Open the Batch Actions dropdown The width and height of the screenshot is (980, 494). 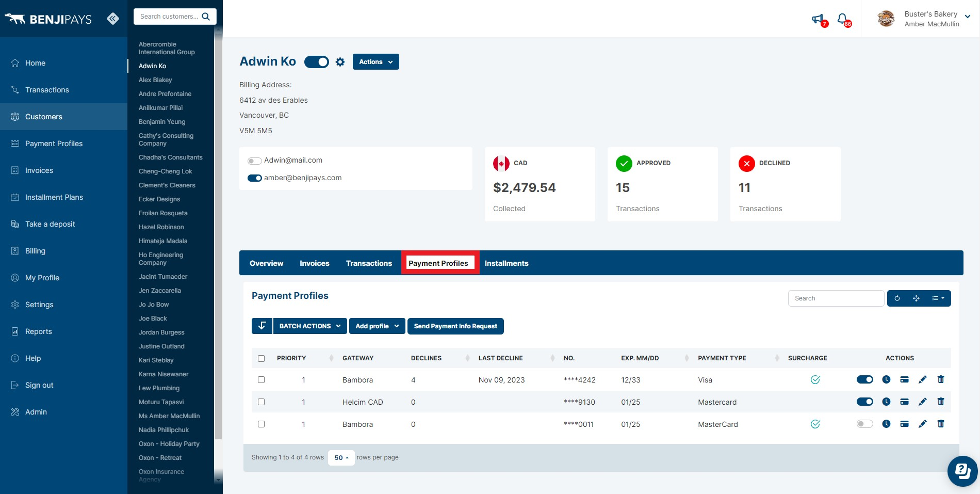tap(310, 326)
